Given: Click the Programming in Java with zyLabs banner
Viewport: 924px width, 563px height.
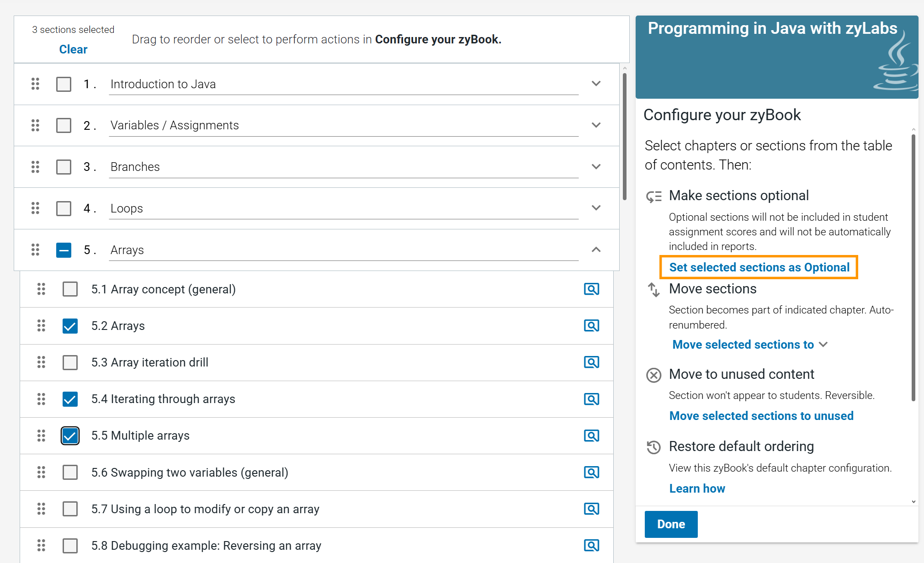Looking at the screenshot, I should 777,57.
